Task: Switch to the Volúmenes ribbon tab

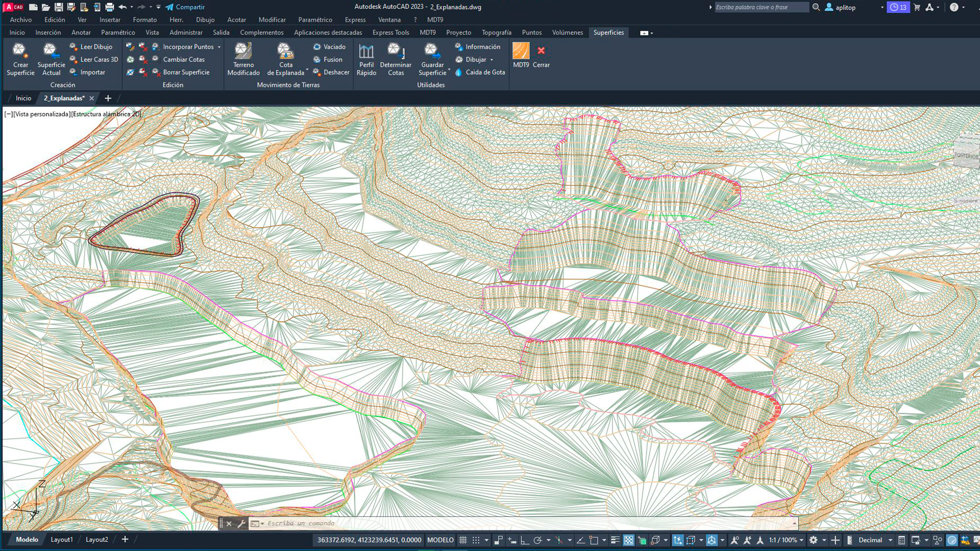Action: pyautogui.click(x=567, y=33)
